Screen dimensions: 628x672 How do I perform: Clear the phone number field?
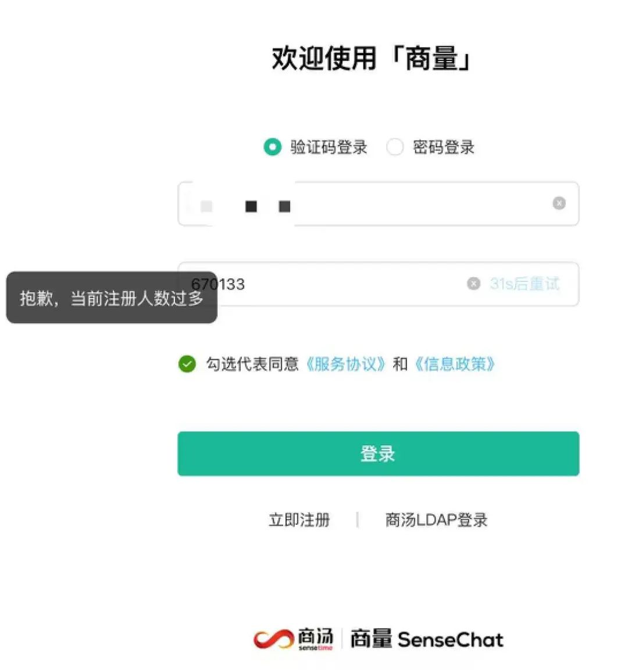click(x=559, y=203)
